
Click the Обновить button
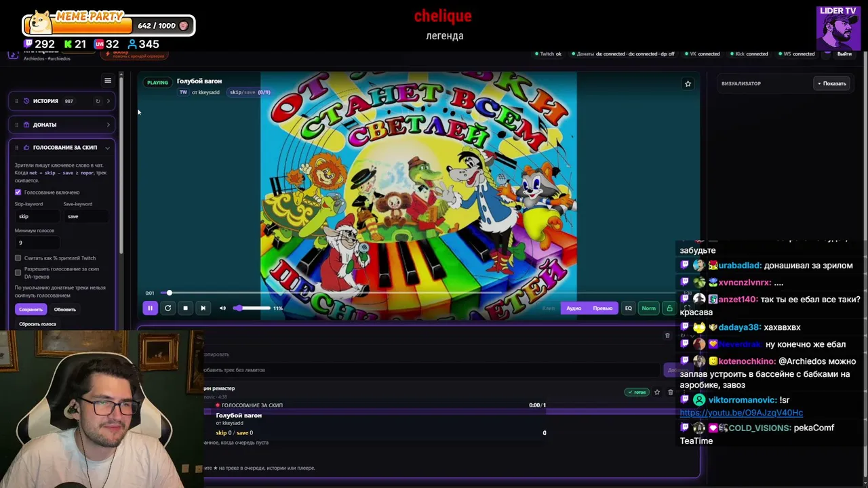coord(65,309)
